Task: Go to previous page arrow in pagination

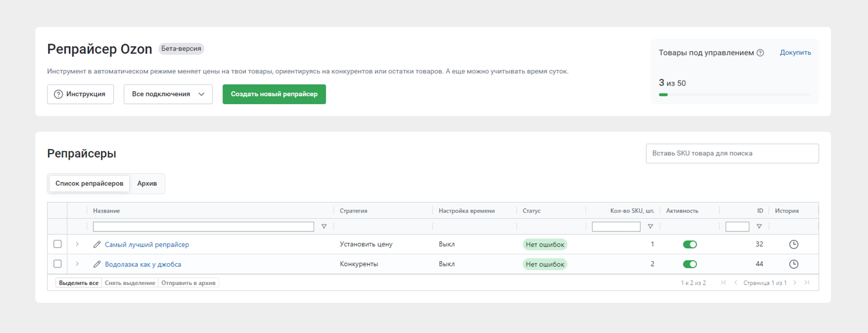Action: pos(736,283)
